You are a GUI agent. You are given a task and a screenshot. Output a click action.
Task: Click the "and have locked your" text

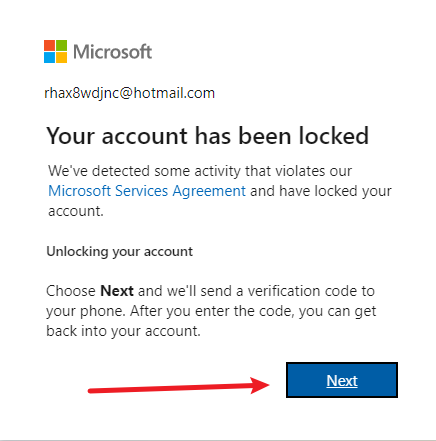click(321, 191)
